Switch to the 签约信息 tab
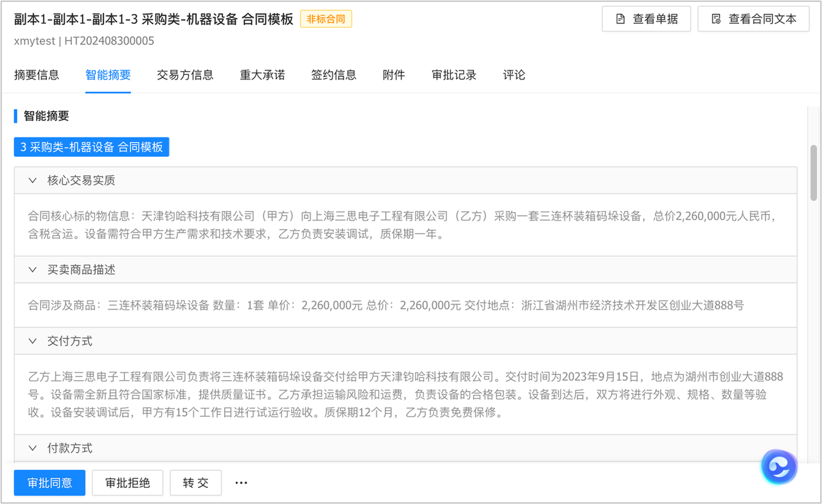 click(333, 75)
